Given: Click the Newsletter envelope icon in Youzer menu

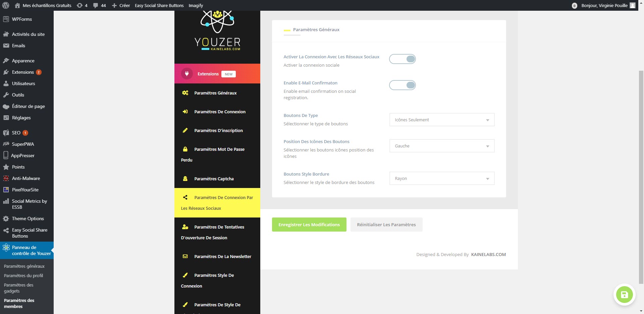Looking at the screenshot, I should [x=185, y=256].
